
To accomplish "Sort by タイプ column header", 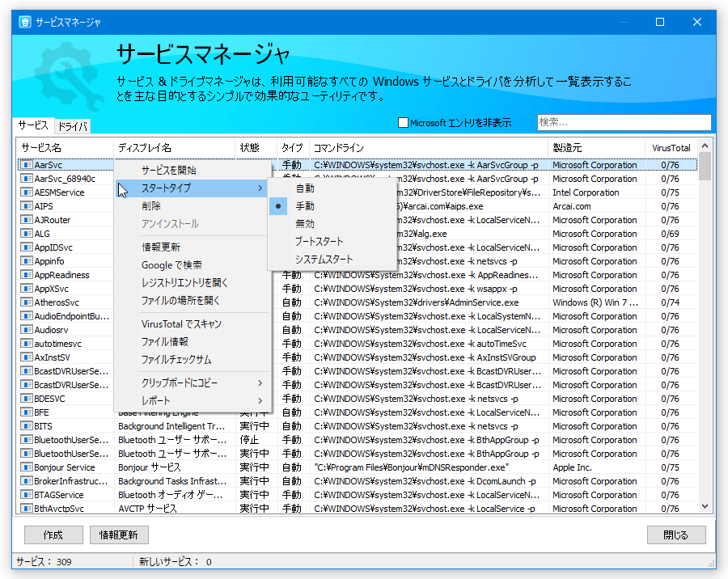I will tap(293, 148).
